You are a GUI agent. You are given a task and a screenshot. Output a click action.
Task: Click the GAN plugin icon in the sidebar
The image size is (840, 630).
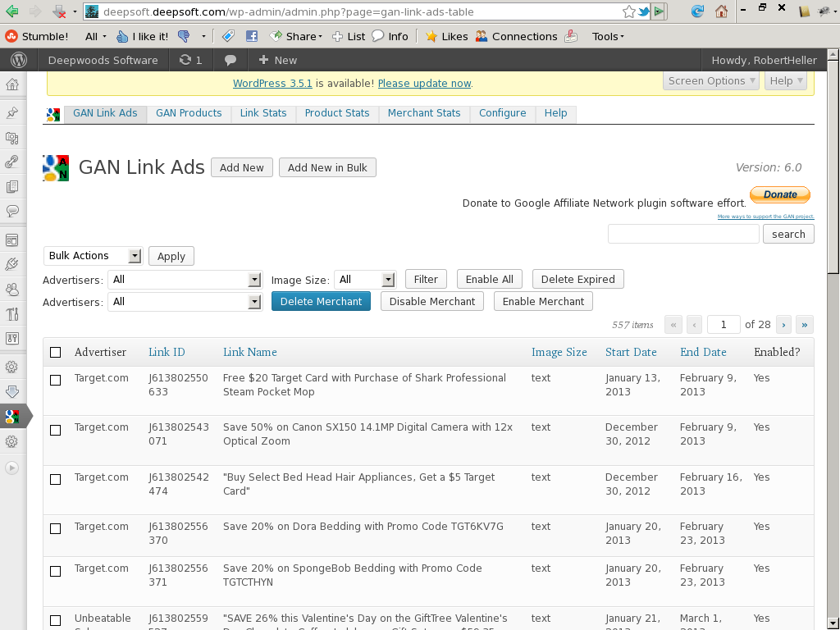(11, 416)
